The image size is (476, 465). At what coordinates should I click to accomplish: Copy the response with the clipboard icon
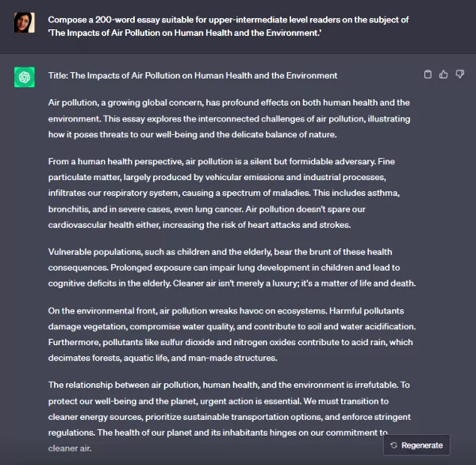click(428, 75)
